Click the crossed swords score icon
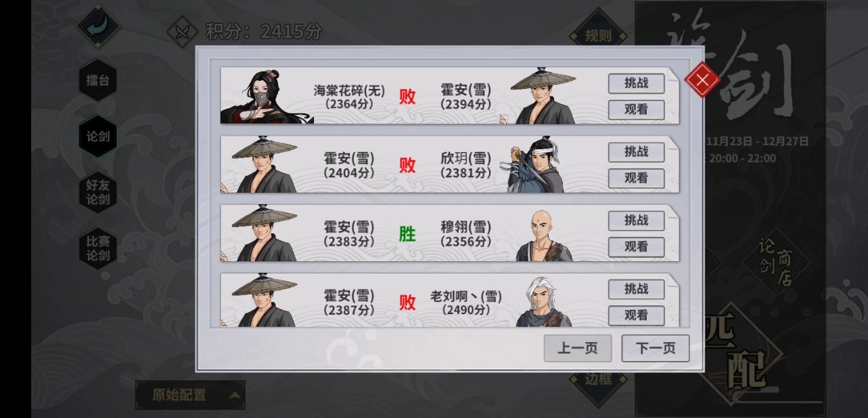Screen dimensions: 868x418 tap(182, 31)
